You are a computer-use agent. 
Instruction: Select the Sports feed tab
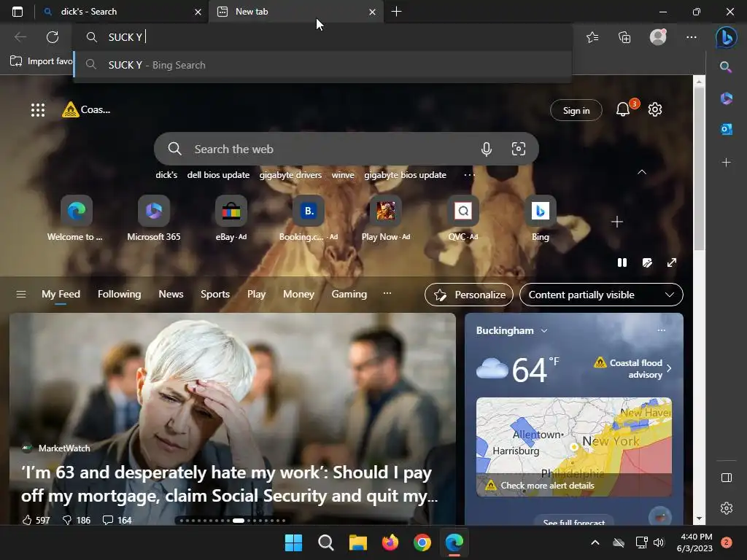pos(215,295)
